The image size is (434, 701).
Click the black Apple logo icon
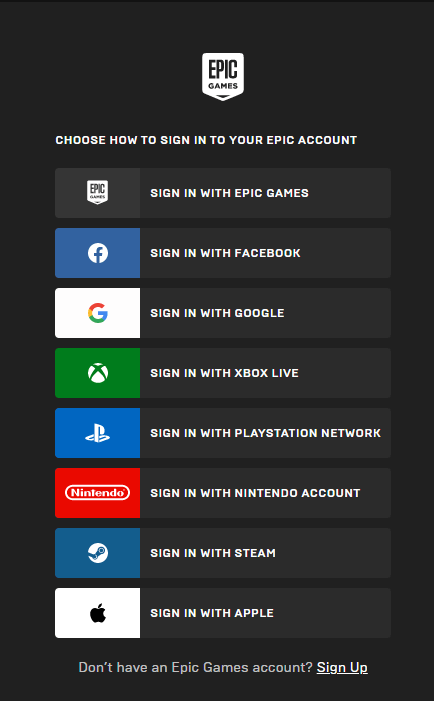(x=97, y=613)
